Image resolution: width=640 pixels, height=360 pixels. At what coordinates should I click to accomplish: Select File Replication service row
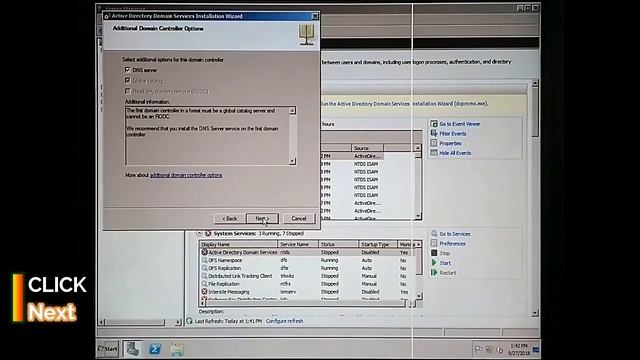coord(308,284)
